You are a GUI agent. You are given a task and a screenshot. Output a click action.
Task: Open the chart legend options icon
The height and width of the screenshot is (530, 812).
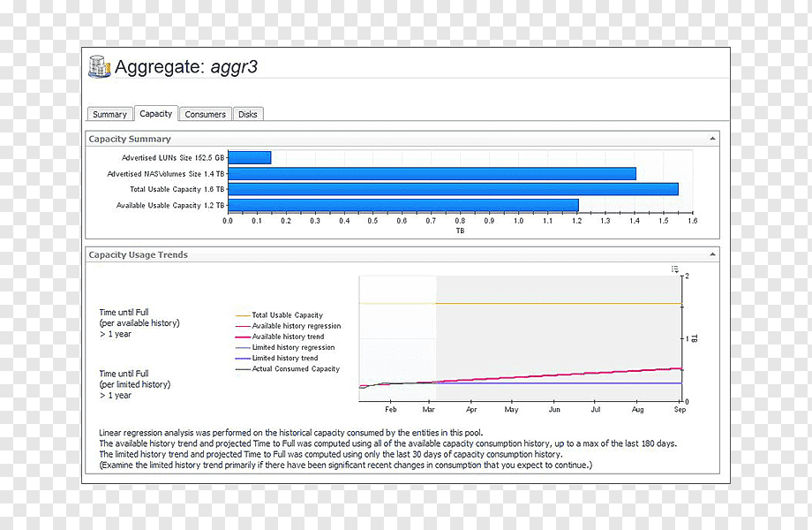tap(675, 269)
